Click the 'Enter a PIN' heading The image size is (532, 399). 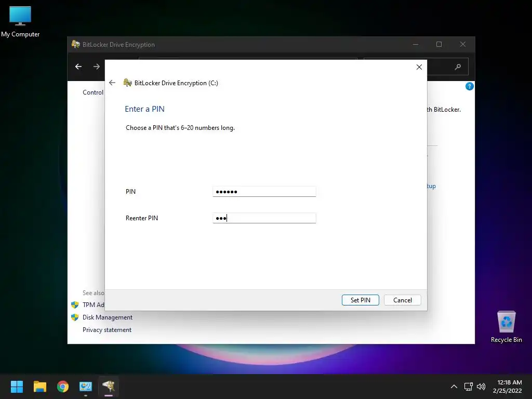pos(144,109)
